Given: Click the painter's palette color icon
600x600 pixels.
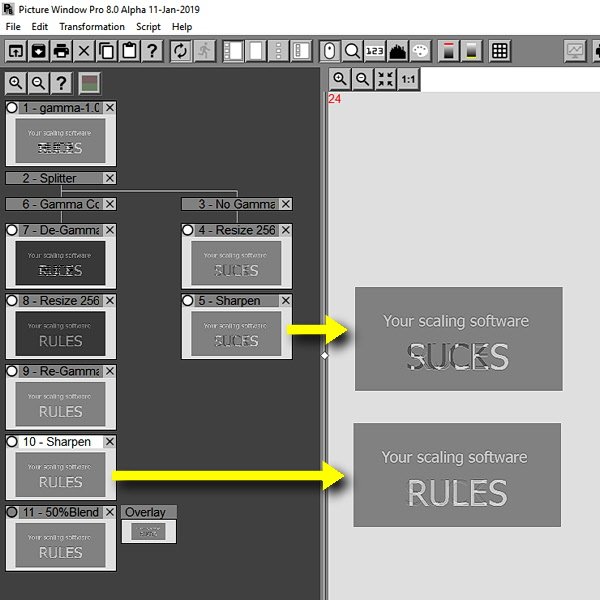Looking at the screenshot, I should (419, 51).
